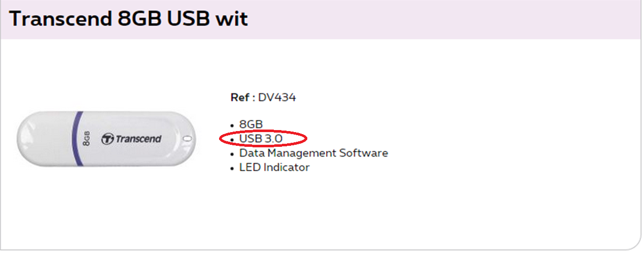Click the truncated word "wit" in title
644x253 pixels.
click(x=233, y=19)
